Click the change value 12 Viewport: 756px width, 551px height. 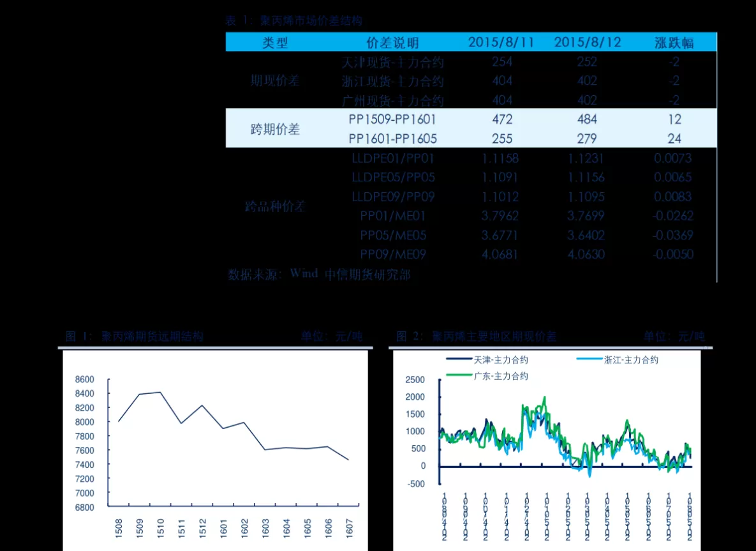pyautogui.click(x=674, y=119)
